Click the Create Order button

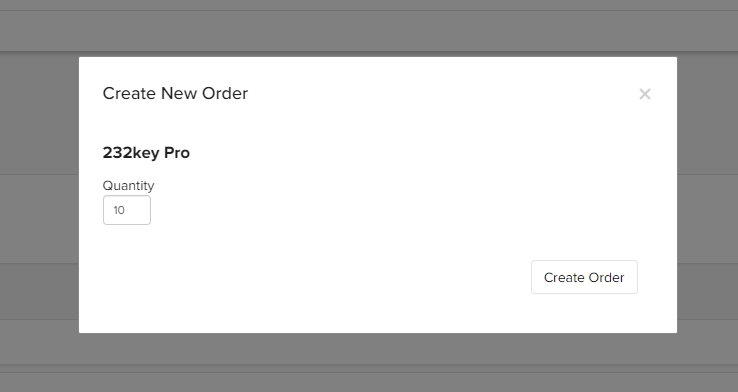[584, 277]
